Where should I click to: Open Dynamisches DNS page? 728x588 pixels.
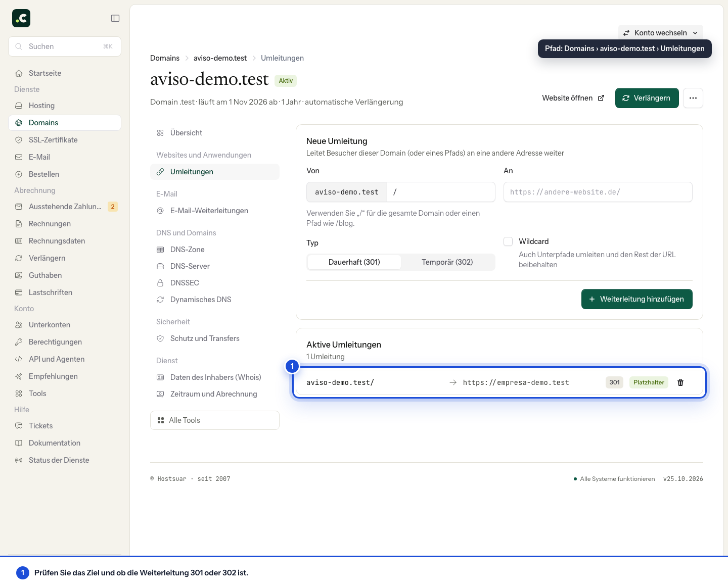point(215,300)
